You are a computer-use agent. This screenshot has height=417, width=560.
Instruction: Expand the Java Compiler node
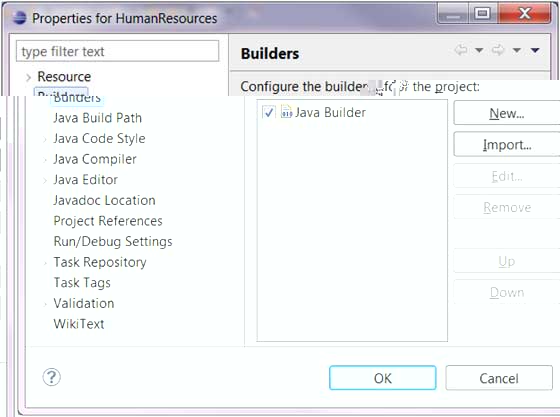tap(45, 160)
